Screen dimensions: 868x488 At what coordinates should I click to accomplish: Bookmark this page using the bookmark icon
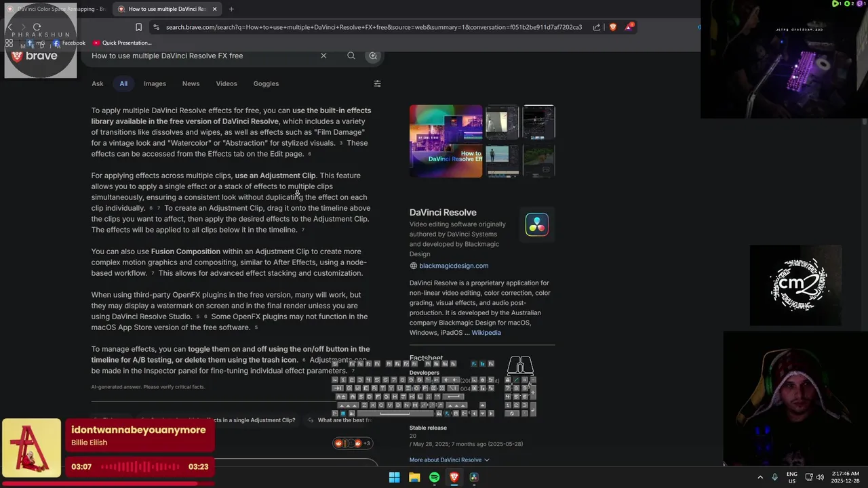pos(138,27)
